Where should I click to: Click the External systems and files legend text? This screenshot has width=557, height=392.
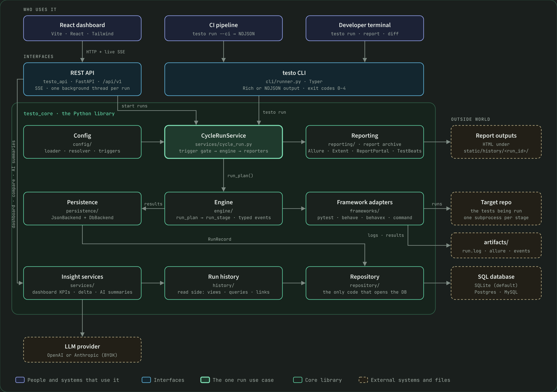tap(410, 380)
